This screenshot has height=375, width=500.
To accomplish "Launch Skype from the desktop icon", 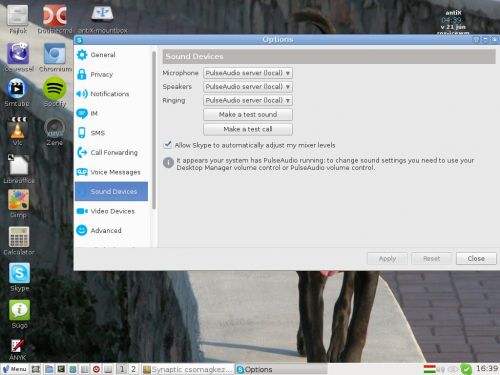I will (19, 273).
